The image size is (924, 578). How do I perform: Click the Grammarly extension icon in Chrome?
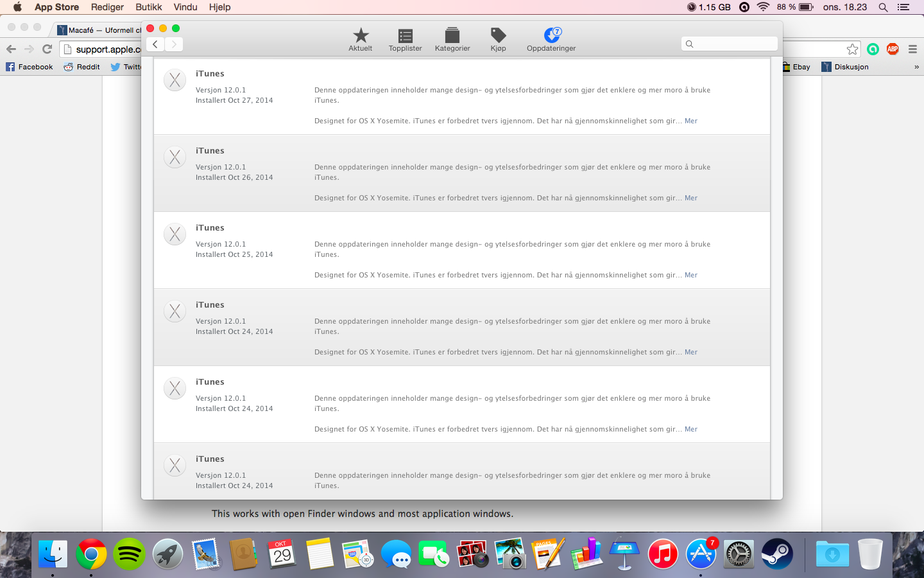(873, 49)
